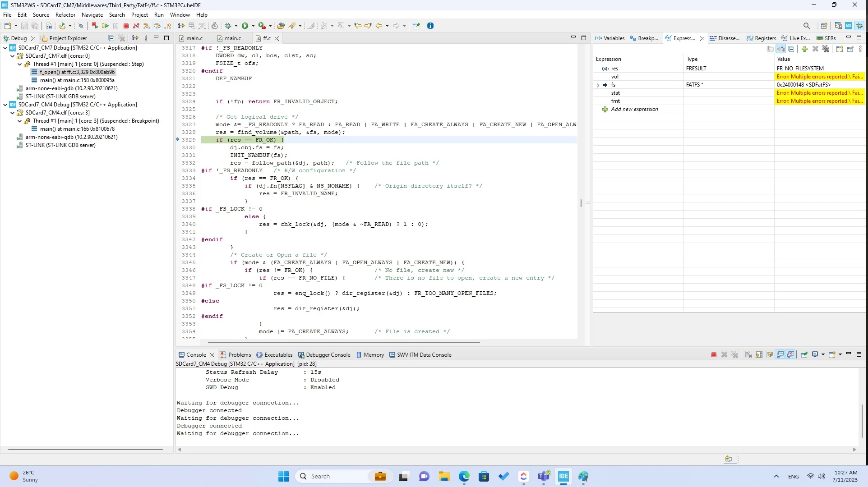
Task: Click the green bug Debug launch icon
Action: tap(228, 26)
